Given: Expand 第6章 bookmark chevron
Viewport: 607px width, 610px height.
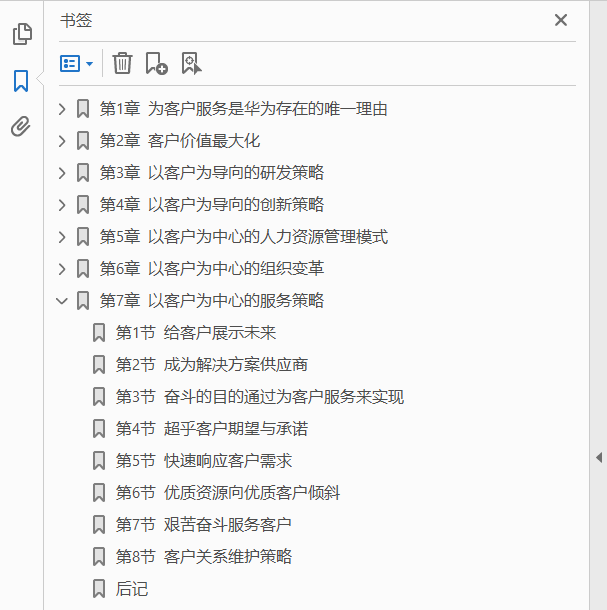Looking at the screenshot, I should click(62, 269).
